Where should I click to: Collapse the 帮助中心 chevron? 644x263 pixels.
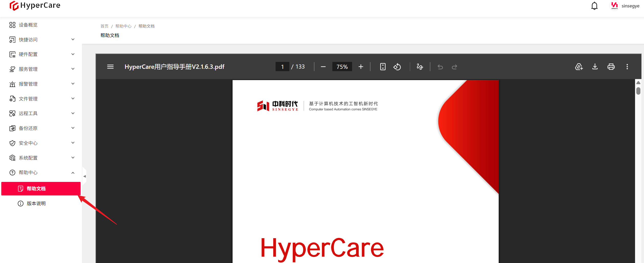[x=73, y=173]
